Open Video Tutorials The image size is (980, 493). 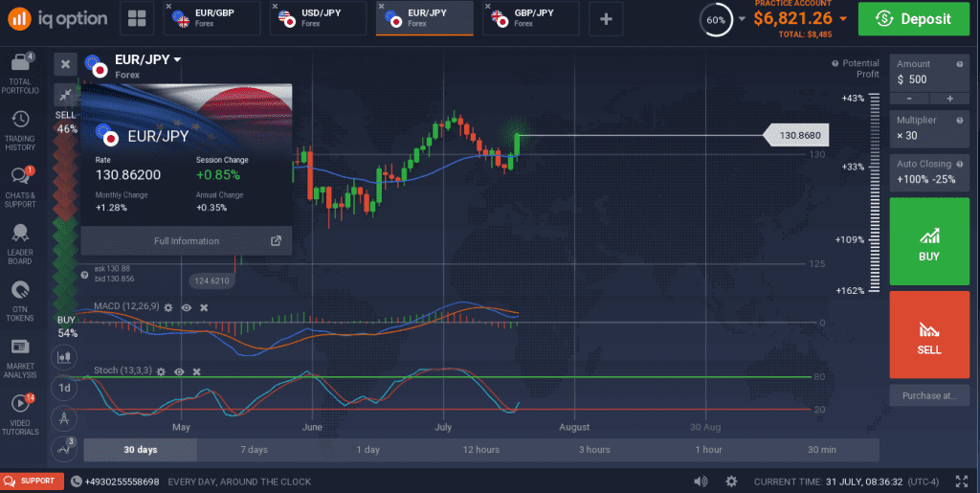tap(21, 415)
